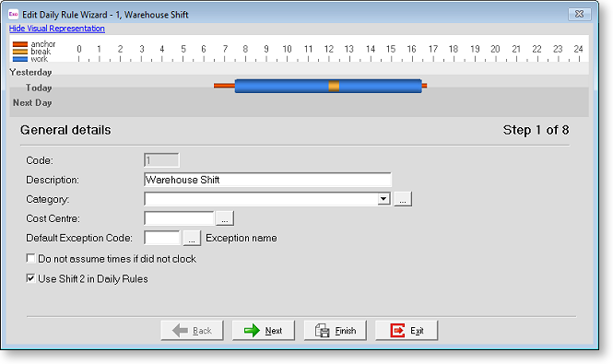613x364 pixels.
Task: Click Hide Visual Representation link
Action: pos(56,29)
